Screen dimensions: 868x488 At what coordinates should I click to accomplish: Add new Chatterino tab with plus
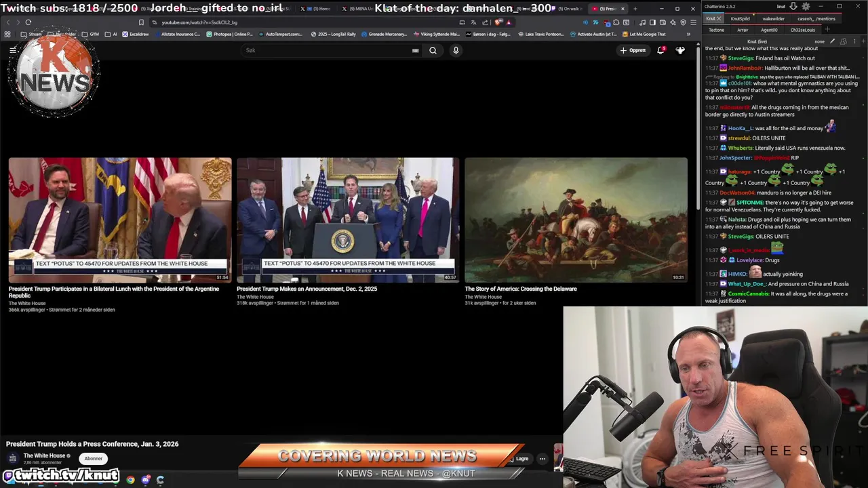pos(827,30)
